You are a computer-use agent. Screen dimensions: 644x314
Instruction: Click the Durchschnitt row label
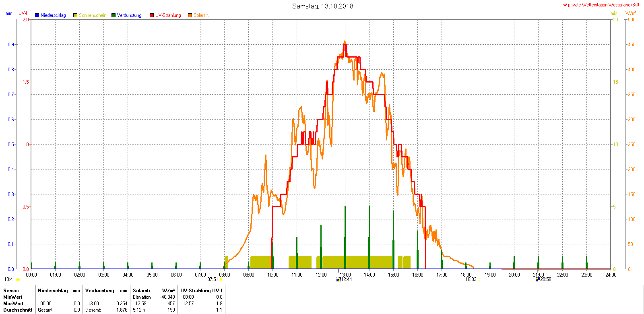[18, 310]
